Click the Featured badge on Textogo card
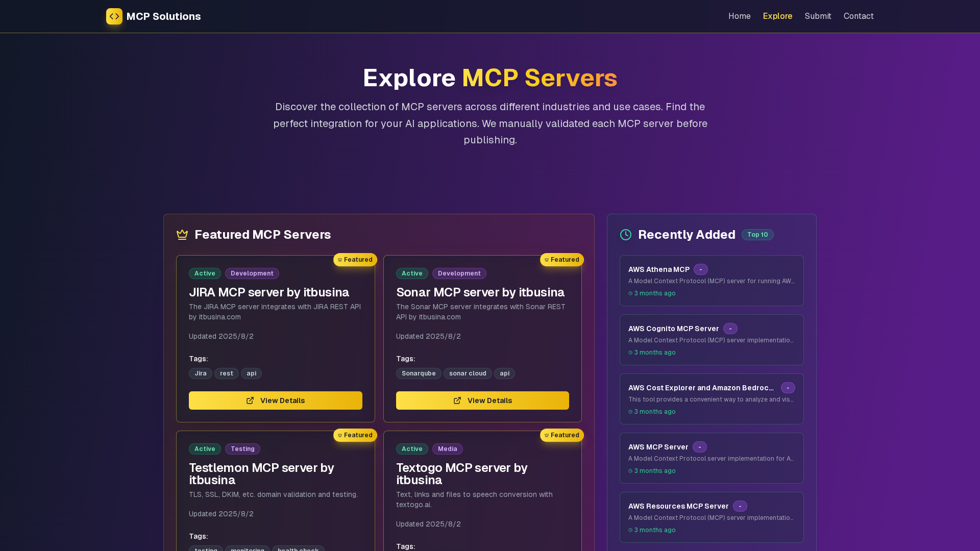 pos(562,435)
